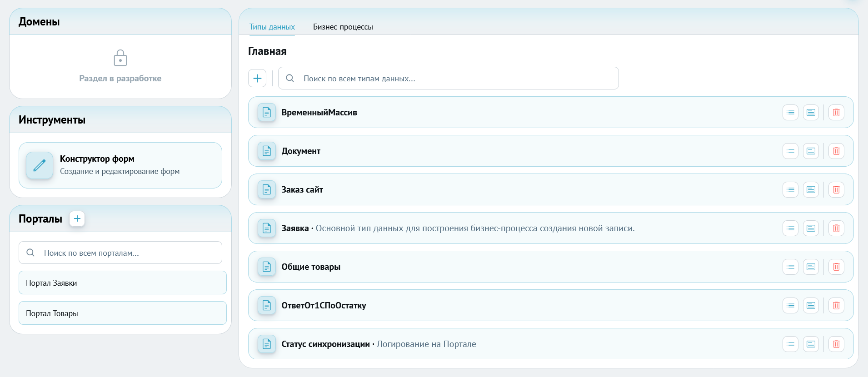Open form view for Заявка
The height and width of the screenshot is (377, 868).
click(811, 228)
